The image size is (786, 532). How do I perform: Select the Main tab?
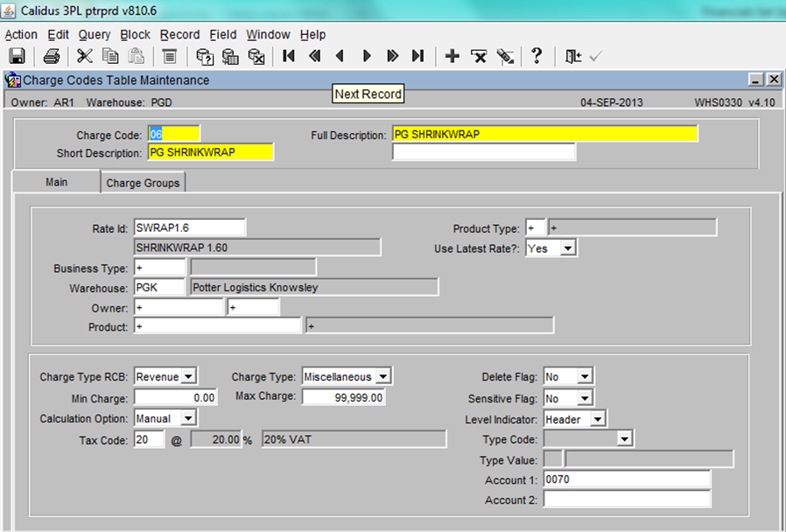click(56, 182)
